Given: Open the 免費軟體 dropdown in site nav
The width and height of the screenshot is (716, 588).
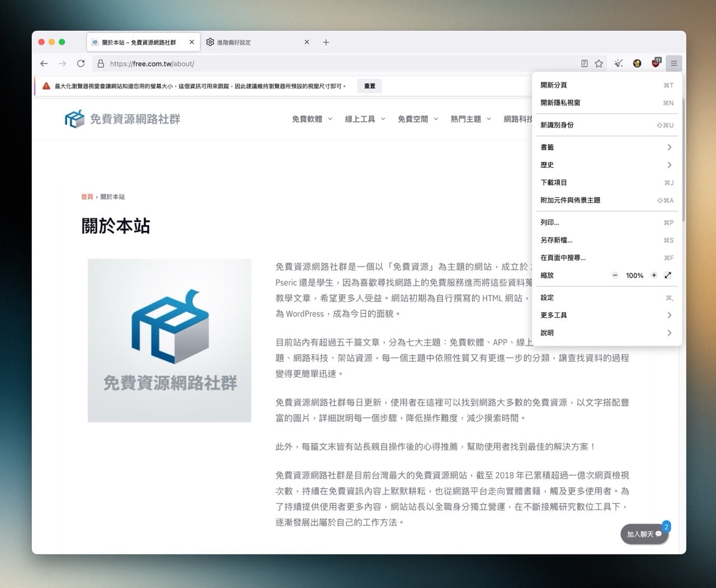Looking at the screenshot, I should pyautogui.click(x=312, y=119).
